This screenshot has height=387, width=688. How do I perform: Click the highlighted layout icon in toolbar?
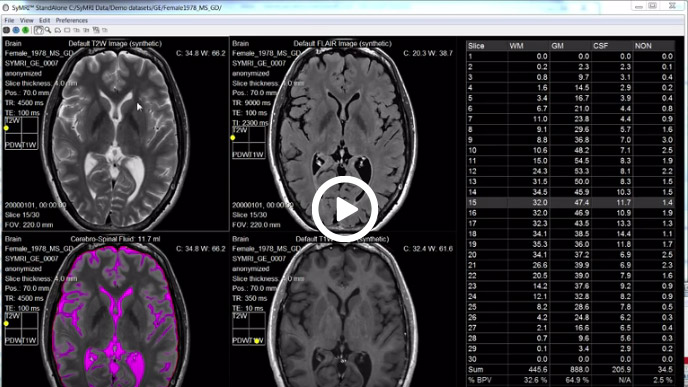point(96,30)
